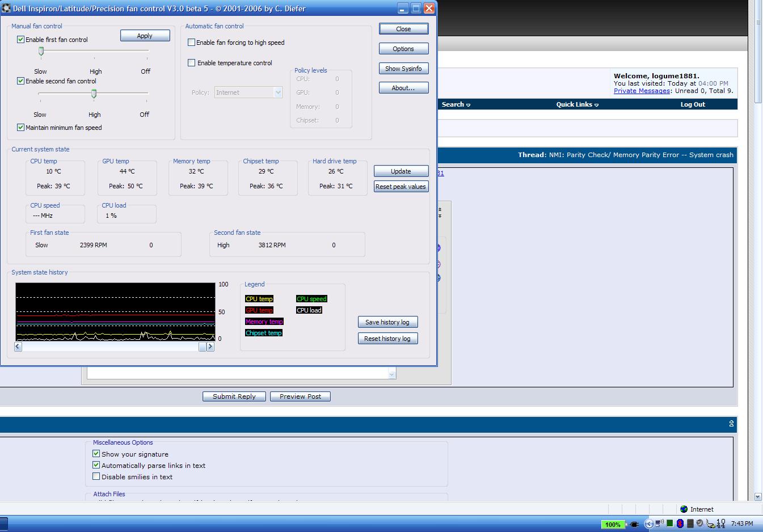Click Save history log button

coord(387,322)
